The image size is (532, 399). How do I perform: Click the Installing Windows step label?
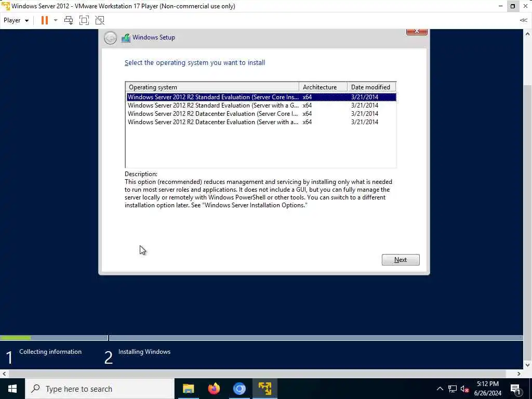point(144,352)
